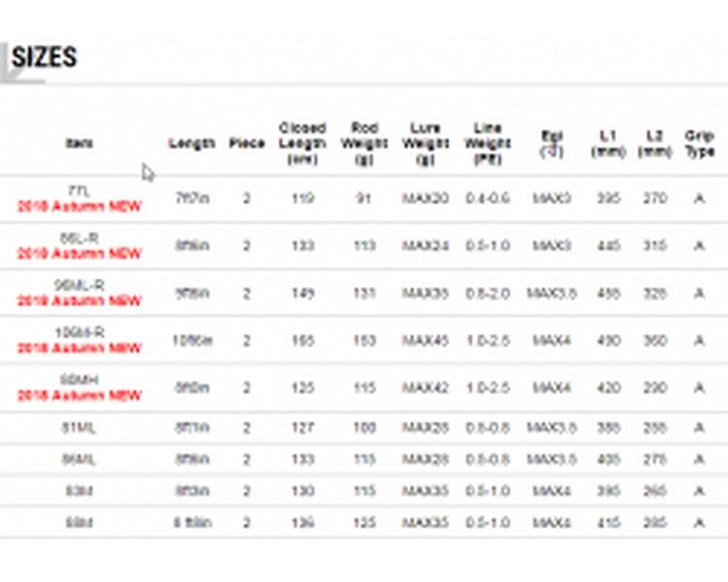Screen dimensions: 728x582
Task: Click the rod weight value 113
Action: (364, 245)
